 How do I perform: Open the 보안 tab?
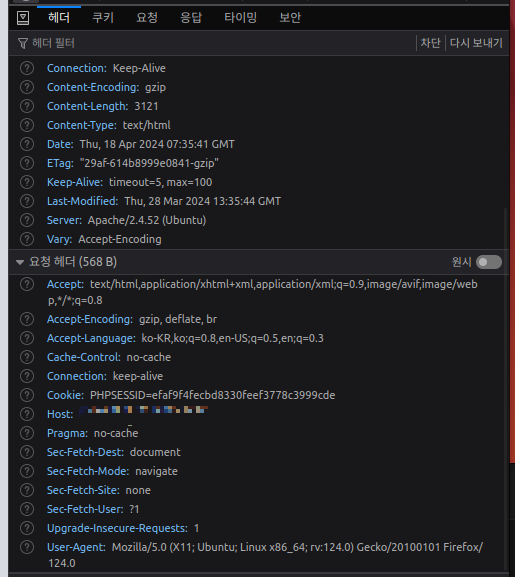pyautogui.click(x=290, y=17)
